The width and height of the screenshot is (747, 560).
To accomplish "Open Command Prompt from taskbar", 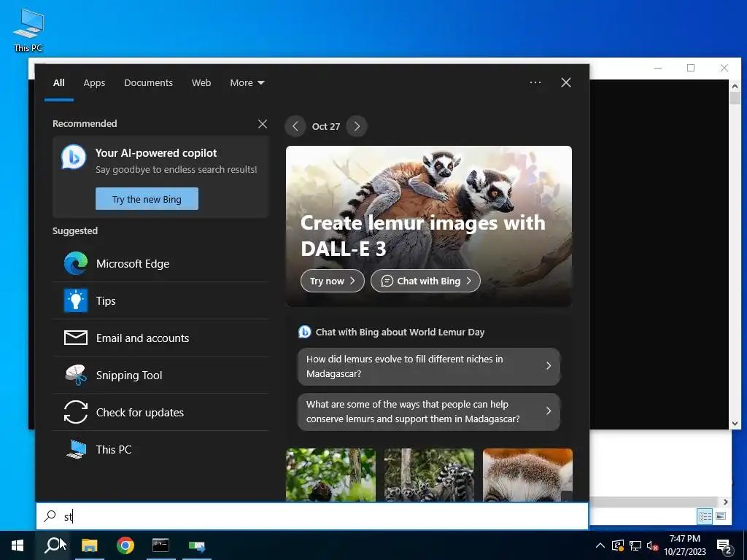I will point(160,545).
